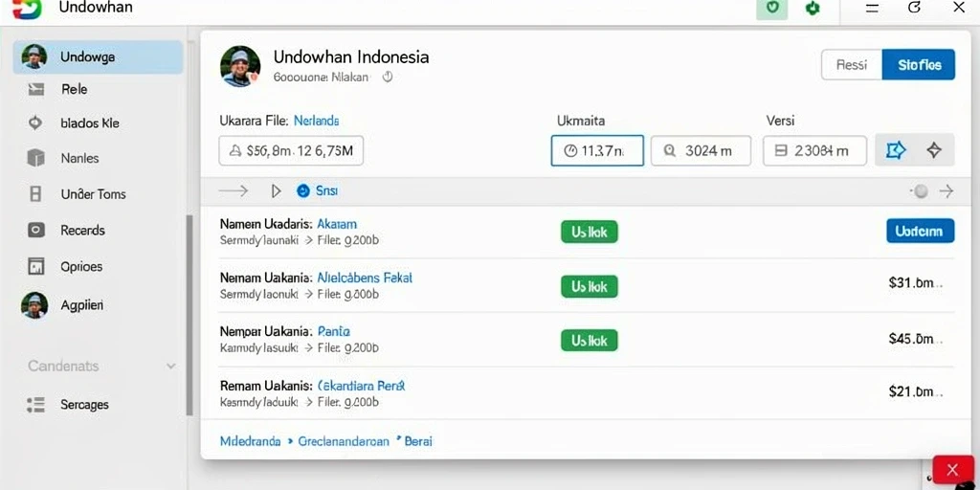Click the Undowhan Indonesia profile picture
Viewport: 980px width, 490px height.
pos(240,66)
